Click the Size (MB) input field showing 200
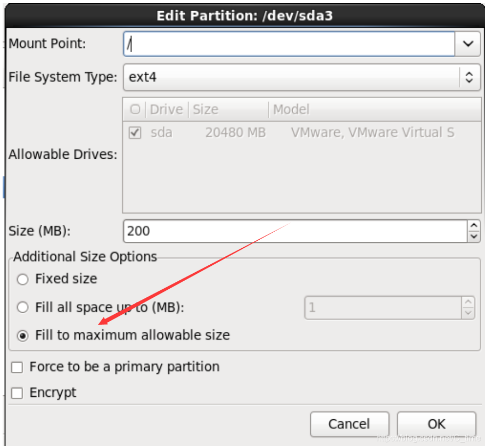This screenshot has width=486, height=448. pos(295,231)
